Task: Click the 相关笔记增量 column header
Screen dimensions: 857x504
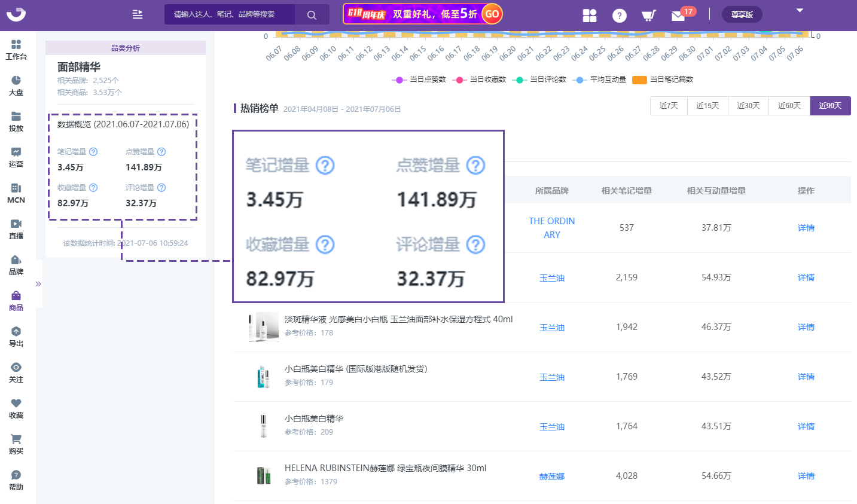Action: point(627,191)
